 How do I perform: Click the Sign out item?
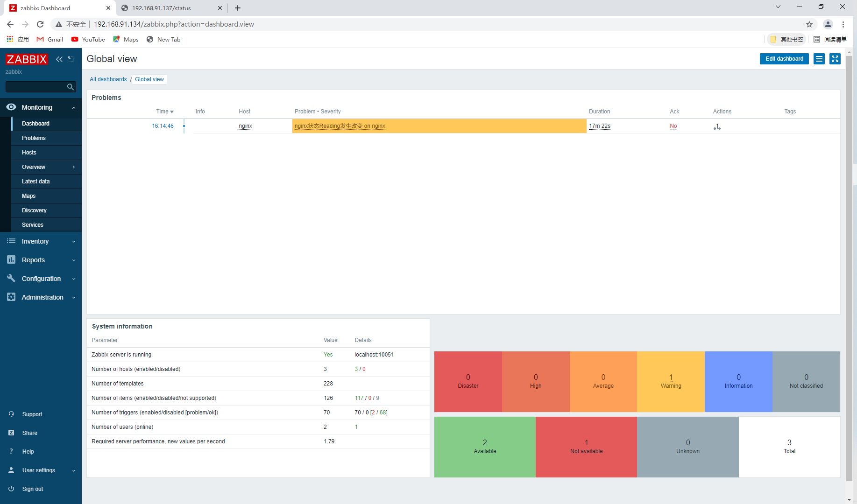click(32, 489)
